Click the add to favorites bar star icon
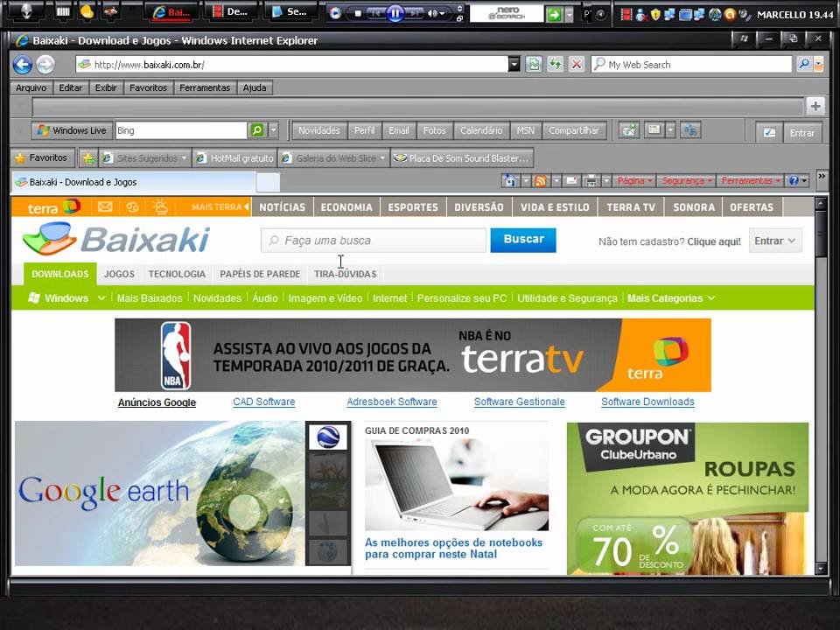This screenshot has height=630, width=840. click(88, 158)
